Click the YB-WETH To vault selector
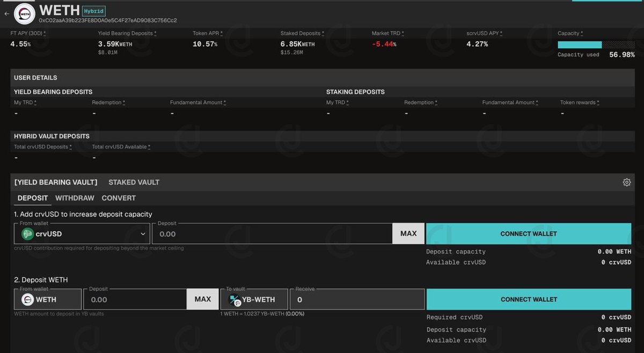Image resolution: width=644 pixels, height=353 pixels. point(254,299)
